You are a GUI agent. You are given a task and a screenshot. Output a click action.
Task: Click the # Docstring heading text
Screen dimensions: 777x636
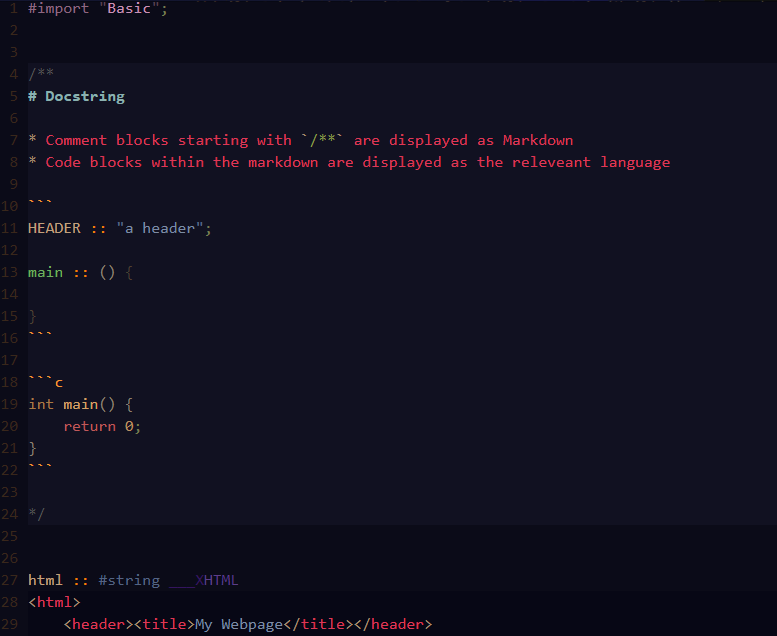tap(76, 96)
